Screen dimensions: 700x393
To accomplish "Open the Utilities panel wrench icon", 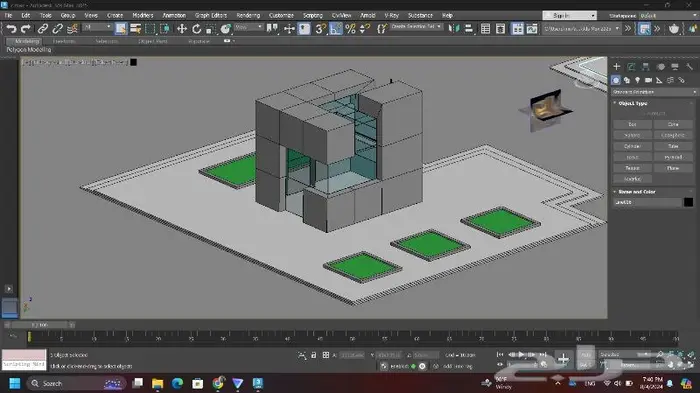I will tap(689, 67).
